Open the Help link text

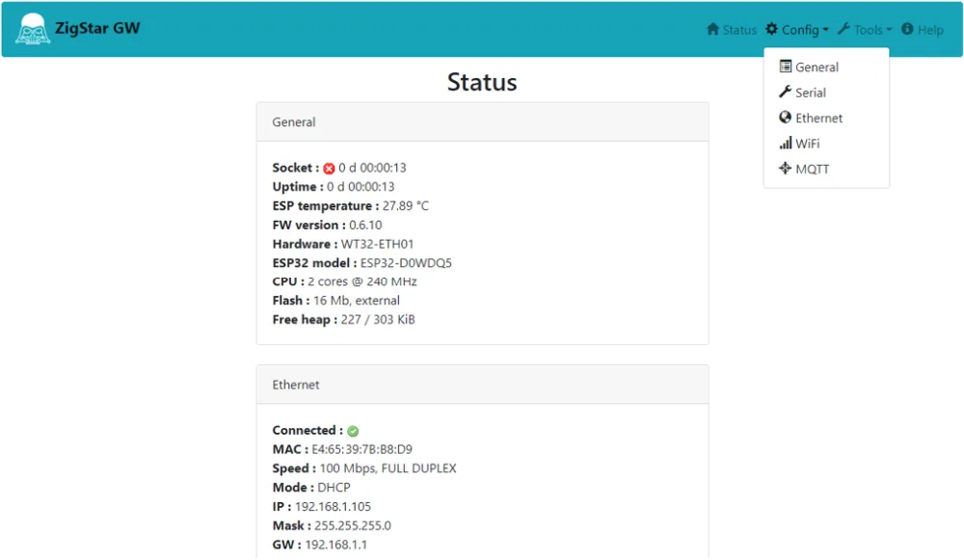click(930, 30)
